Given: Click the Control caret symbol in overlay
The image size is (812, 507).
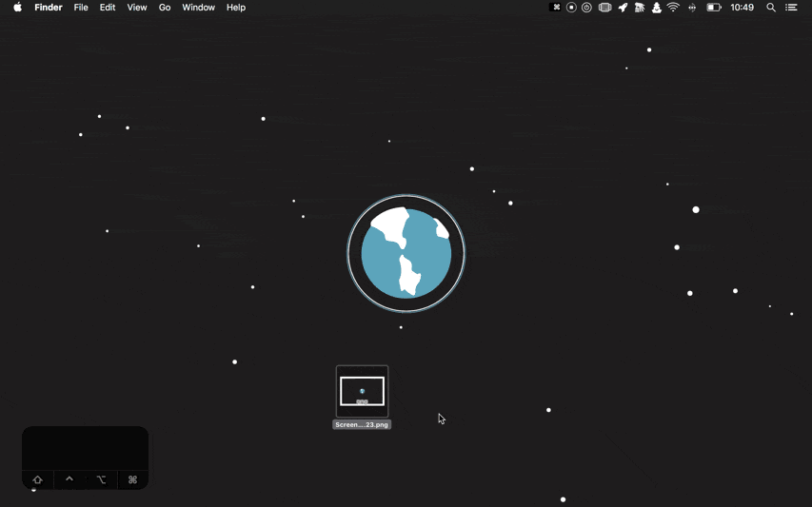Looking at the screenshot, I should click(69, 479).
